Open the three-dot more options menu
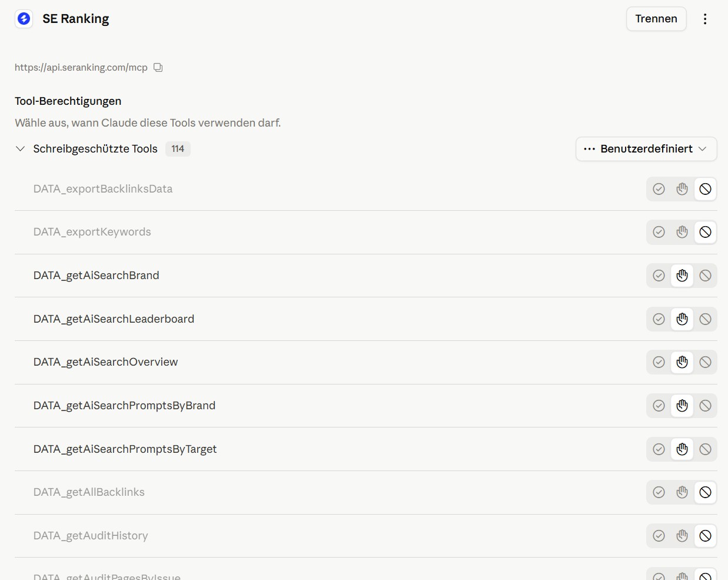This screenshot has width=728, height=580. pos(705,19)
